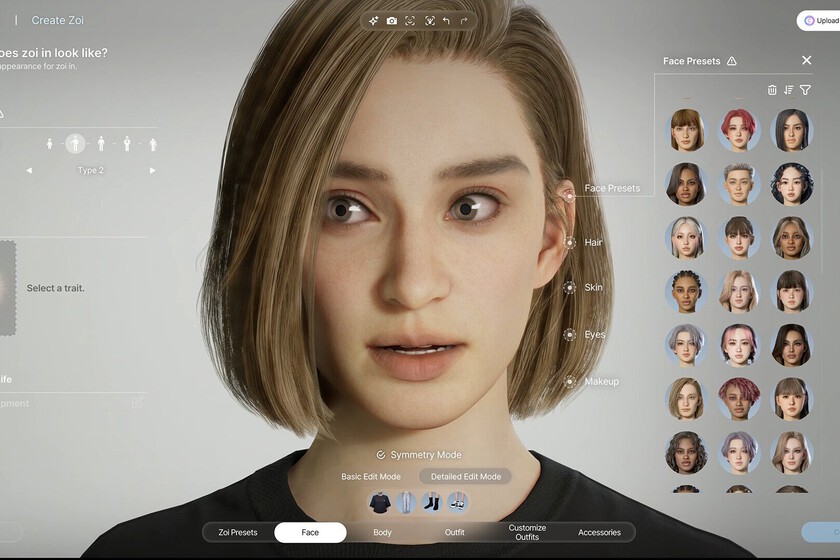Screen dimensions: 840x560
Task: Click the camera screenshot icon in top toolbar
Action: [x=392, y=21]
